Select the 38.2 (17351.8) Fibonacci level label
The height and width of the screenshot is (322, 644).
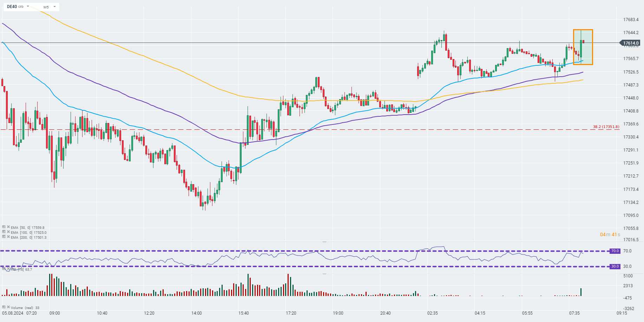(x=606, y=127)
